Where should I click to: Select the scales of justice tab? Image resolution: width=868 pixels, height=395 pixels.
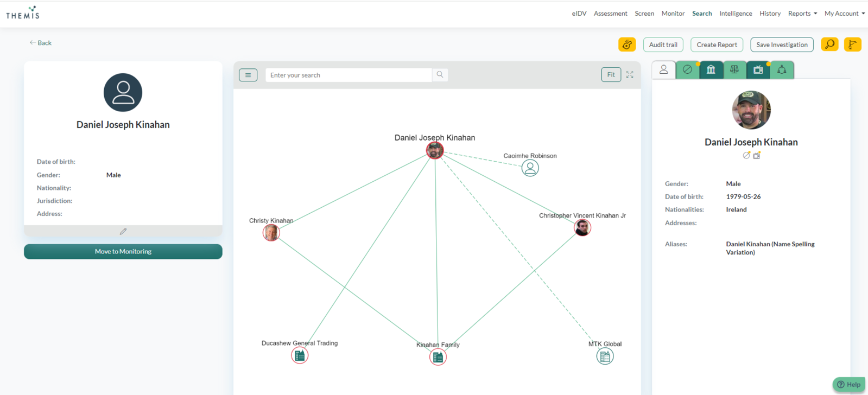coord(734,69)
